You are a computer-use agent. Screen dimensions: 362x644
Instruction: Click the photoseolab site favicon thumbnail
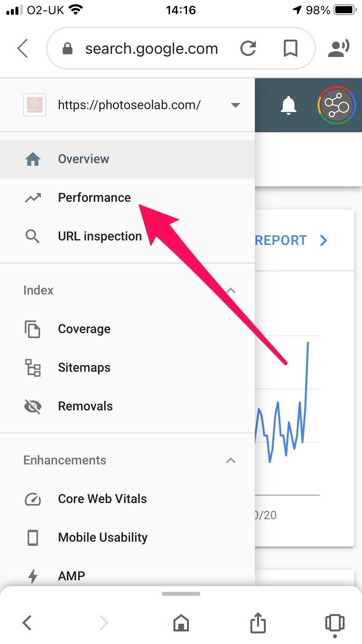coord(35,105)
